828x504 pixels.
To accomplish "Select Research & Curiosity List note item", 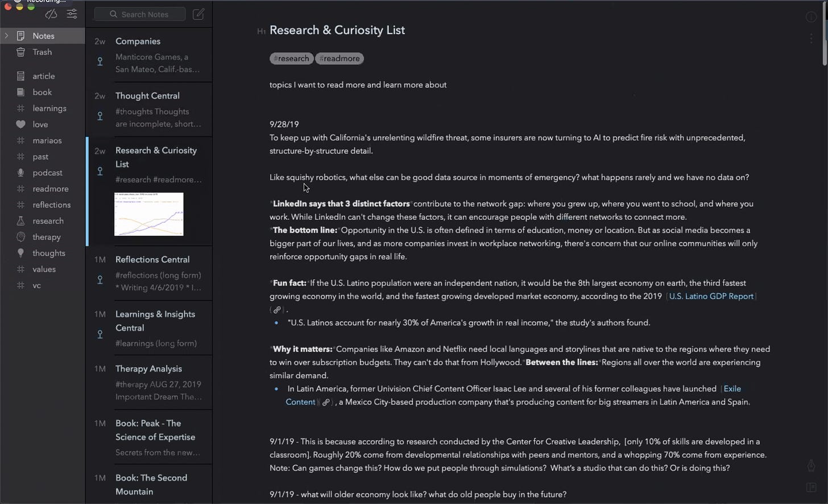I will (x=149, y=191).
